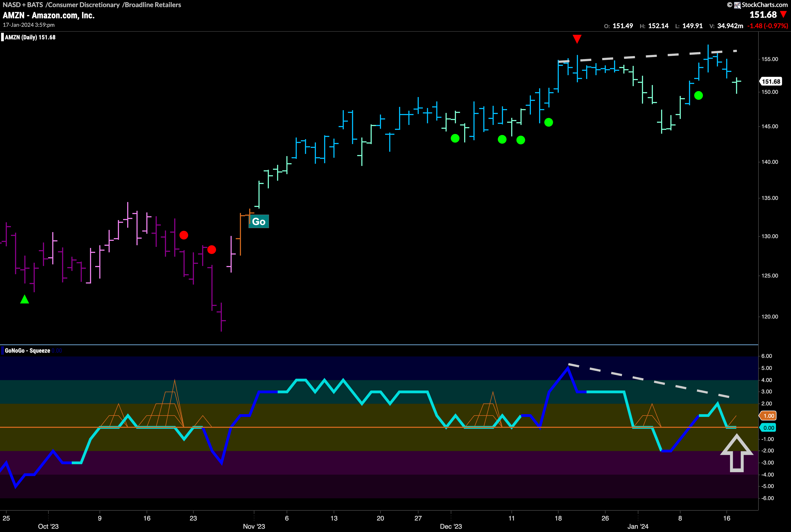Click the 135.00 price axis label

770,198
